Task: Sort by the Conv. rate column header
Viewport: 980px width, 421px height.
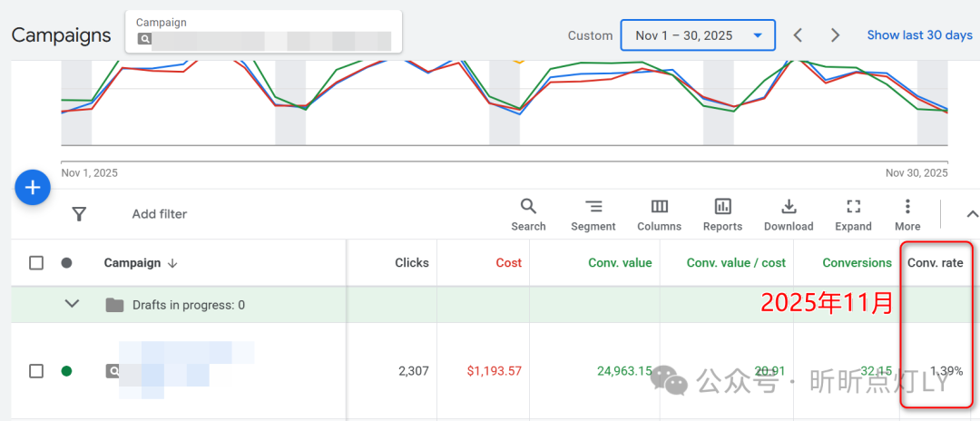Action: 936,263
